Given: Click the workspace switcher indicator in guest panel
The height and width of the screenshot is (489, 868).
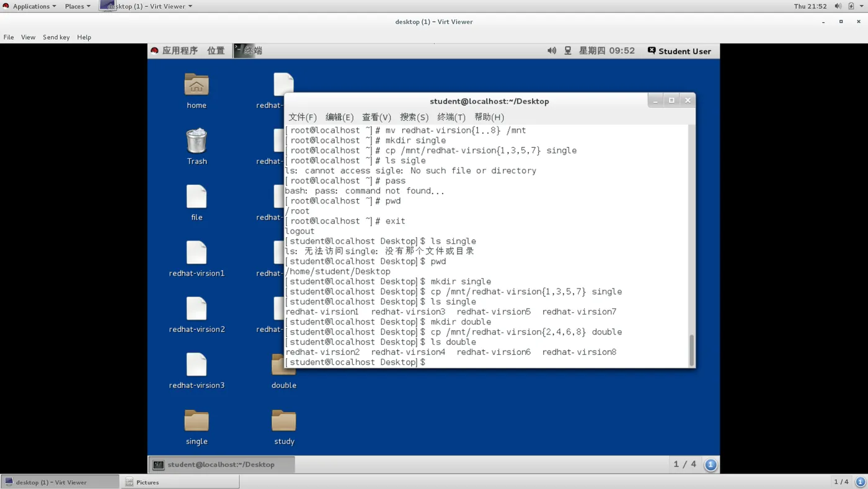Looking at the screenshot, I should (711, 464).
